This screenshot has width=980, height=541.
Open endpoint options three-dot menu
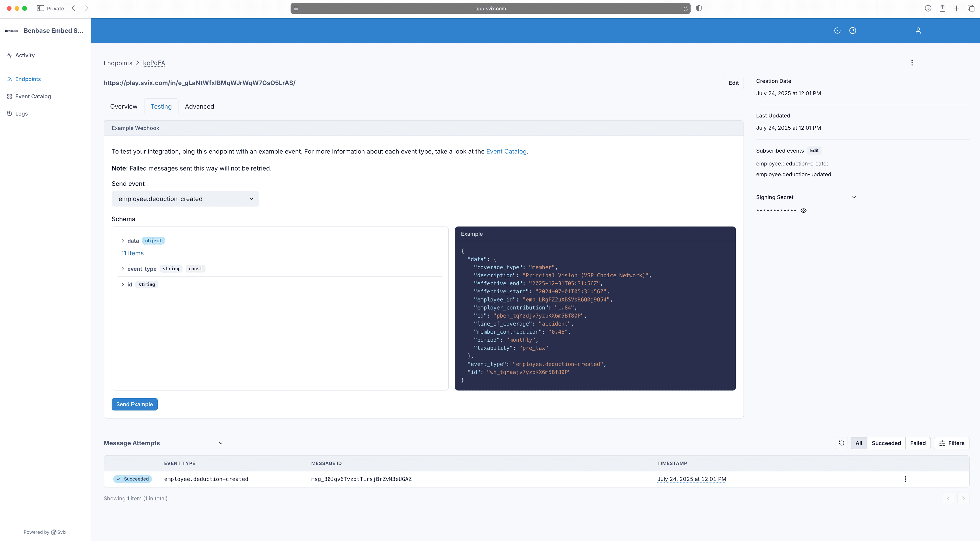point(912,63)
